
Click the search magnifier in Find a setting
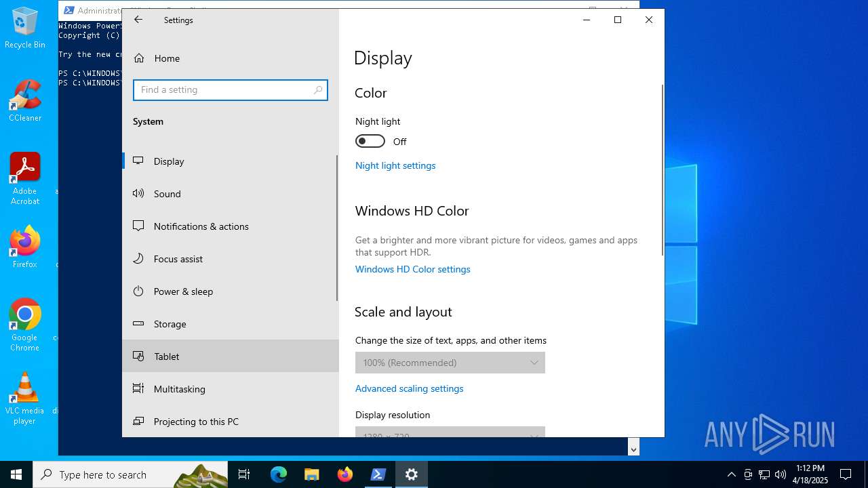(x=318, y=89)
